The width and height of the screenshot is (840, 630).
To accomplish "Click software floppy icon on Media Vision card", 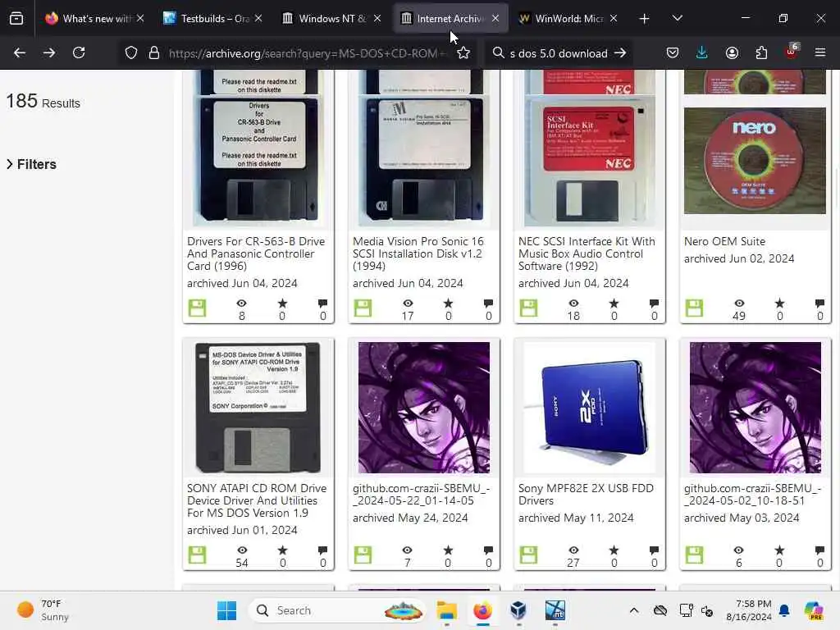I will click(363, 308).
